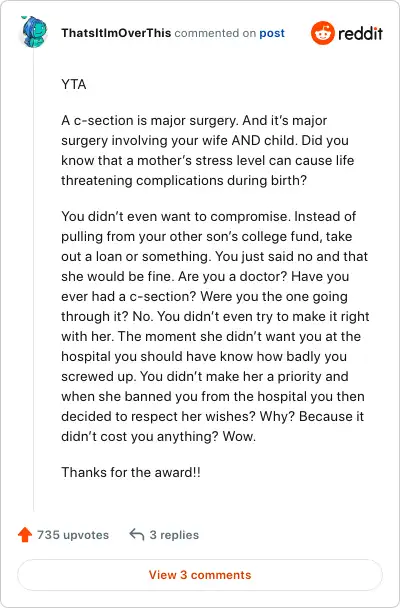The width and height of the screenshot is (400, 608).
Task: Collapse thread via vertical line below avatar
Action: pos(33,279)
